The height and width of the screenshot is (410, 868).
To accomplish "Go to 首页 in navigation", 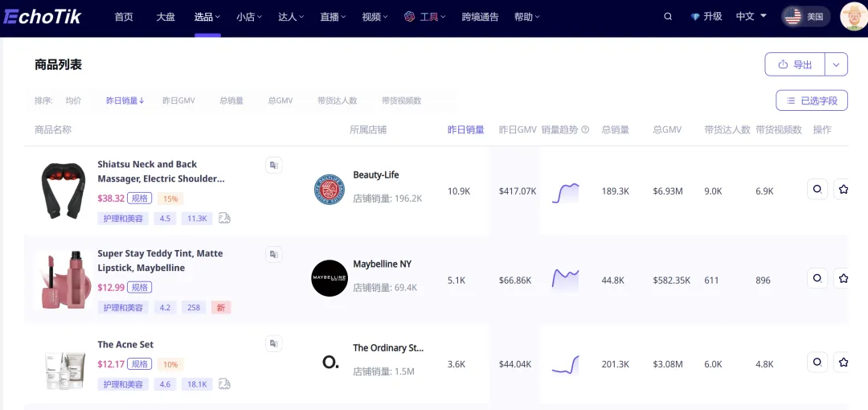I will tap(124, 17).
